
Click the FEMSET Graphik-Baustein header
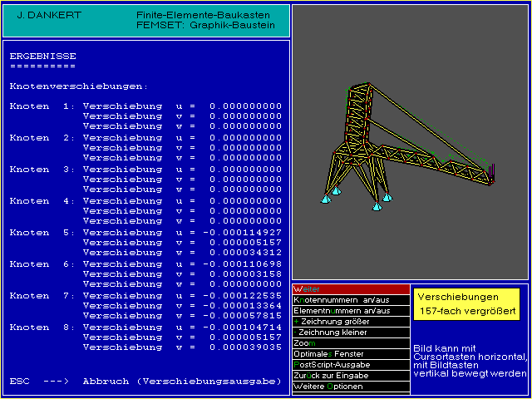click(x=204, y=26)
